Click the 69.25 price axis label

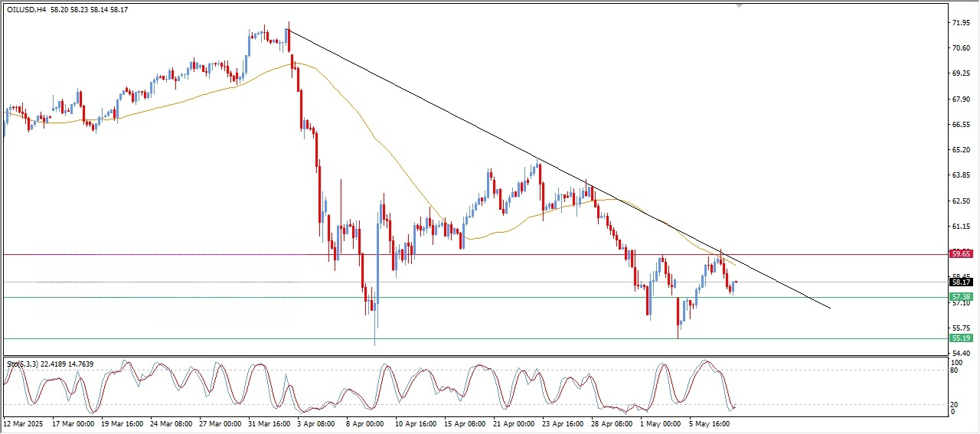[962, 73]
